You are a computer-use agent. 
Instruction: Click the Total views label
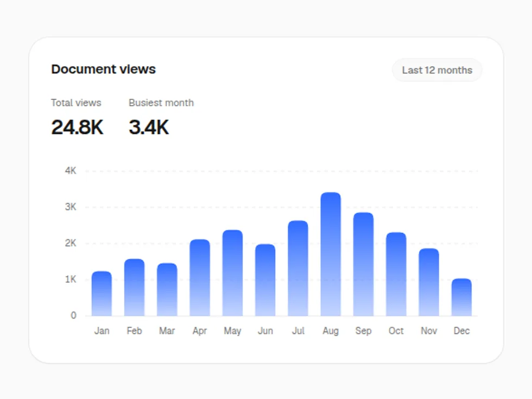pyautogui.click(x=76, y=103)
